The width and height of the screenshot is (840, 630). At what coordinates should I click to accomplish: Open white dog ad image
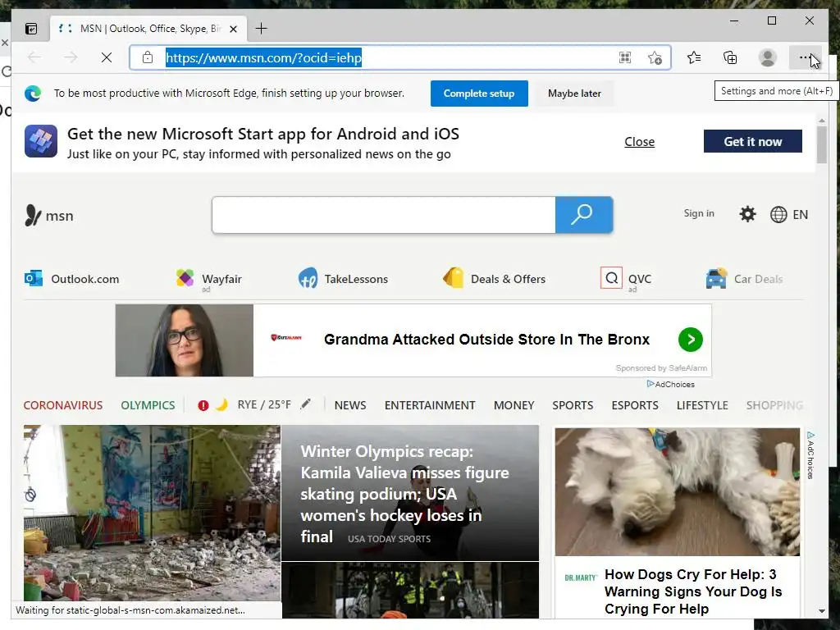point(677,492)
